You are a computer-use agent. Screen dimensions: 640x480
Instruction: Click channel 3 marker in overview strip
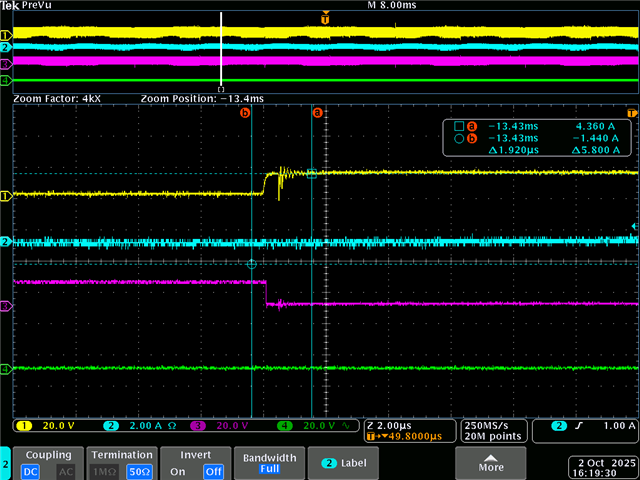tap(6, 64)
